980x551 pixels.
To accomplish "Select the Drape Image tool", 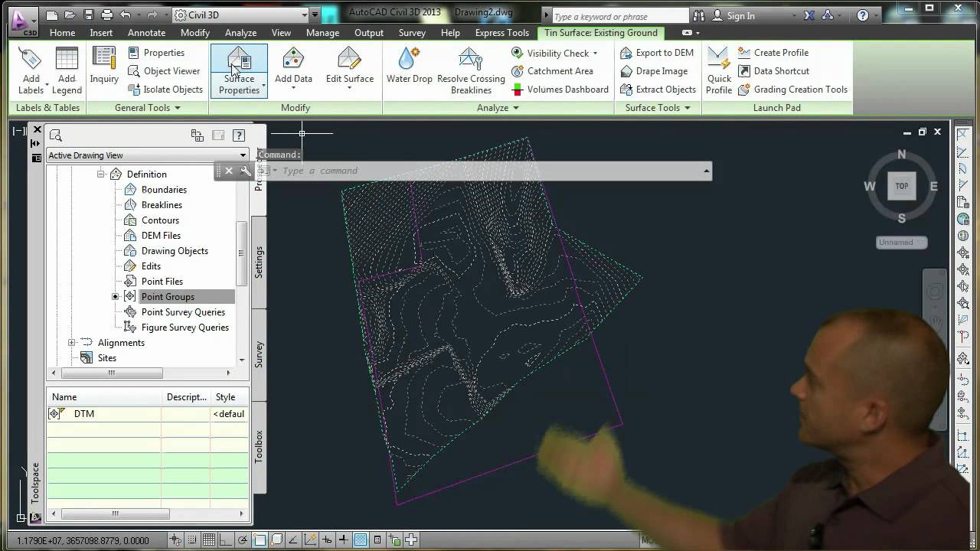I will [654, 71].
